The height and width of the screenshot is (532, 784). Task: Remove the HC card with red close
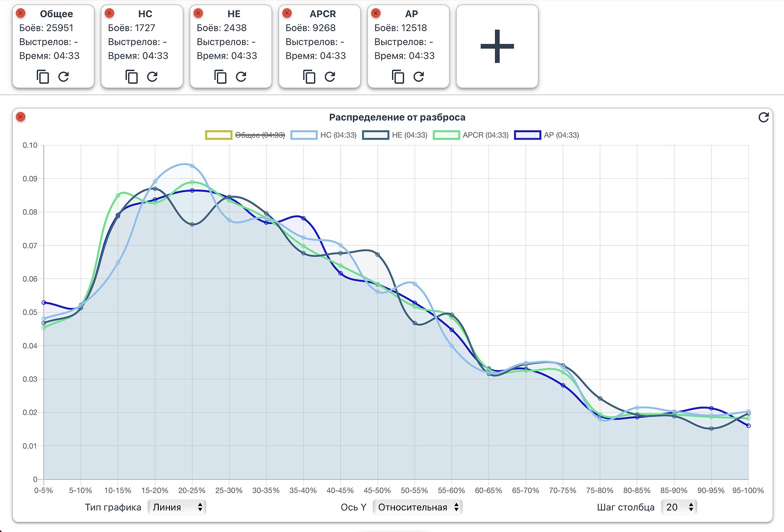[x=110, y=13]
